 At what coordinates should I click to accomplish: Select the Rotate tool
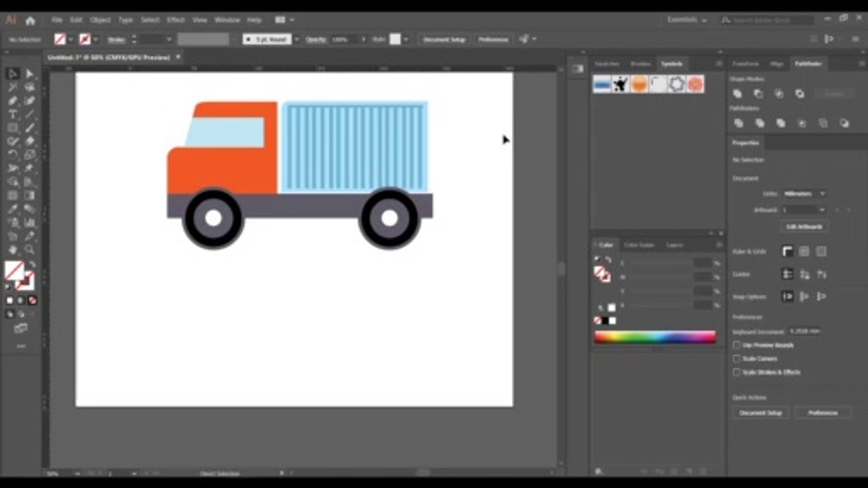[x=12, y=155]
